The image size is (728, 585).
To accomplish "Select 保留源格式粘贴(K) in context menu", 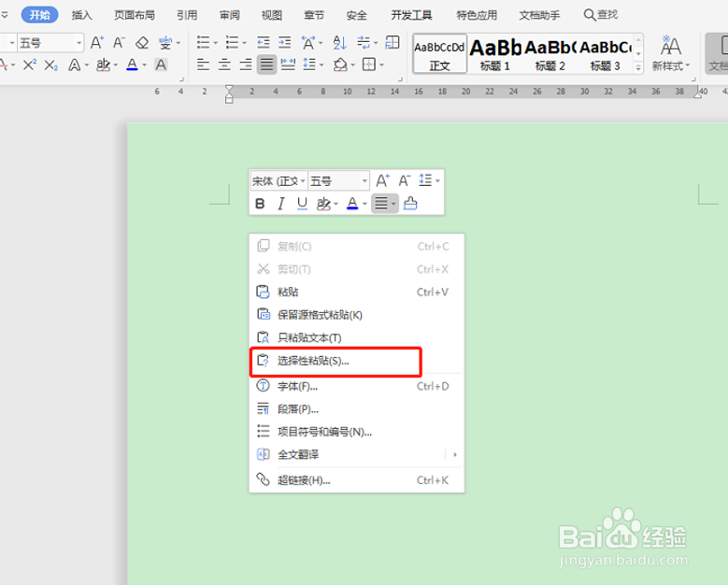I will click(357, 315).
